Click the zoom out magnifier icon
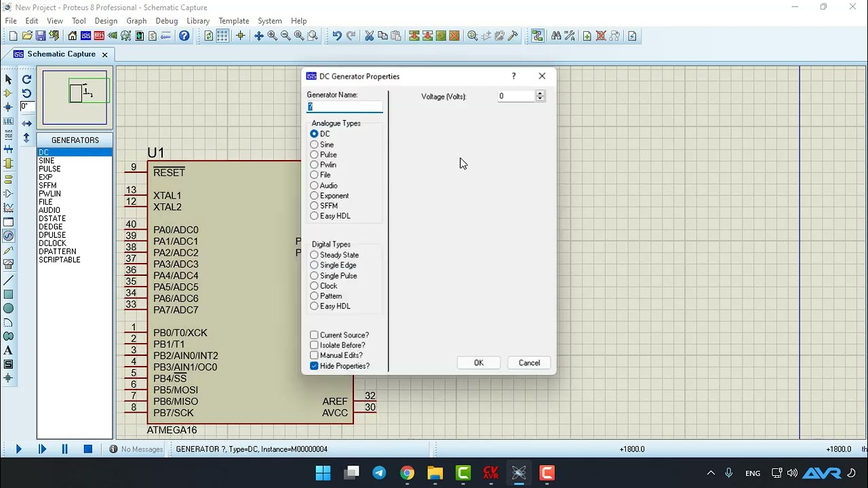 [x=285, y=36]
